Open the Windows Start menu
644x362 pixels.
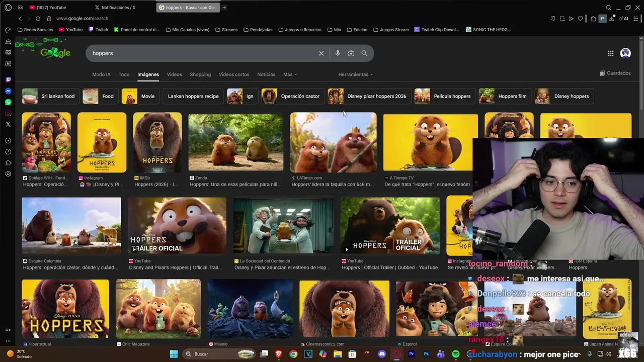pyautogui.click(x=174, y=354)
